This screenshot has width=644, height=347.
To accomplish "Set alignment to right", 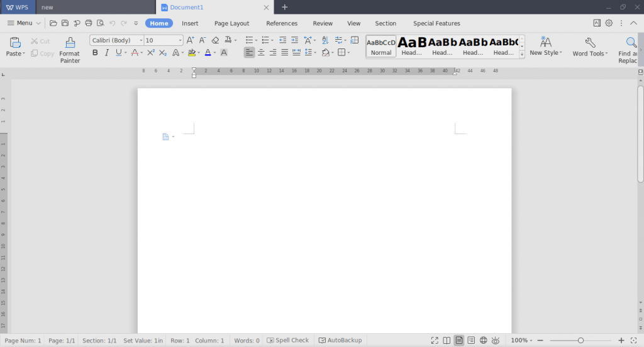I will point(273,53).
